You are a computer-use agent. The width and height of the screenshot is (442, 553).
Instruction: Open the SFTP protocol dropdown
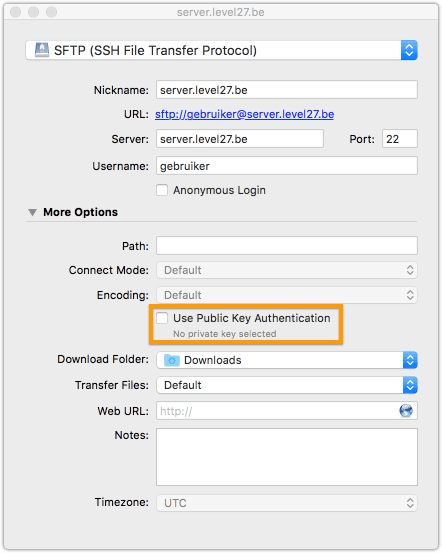coord(222,50)
